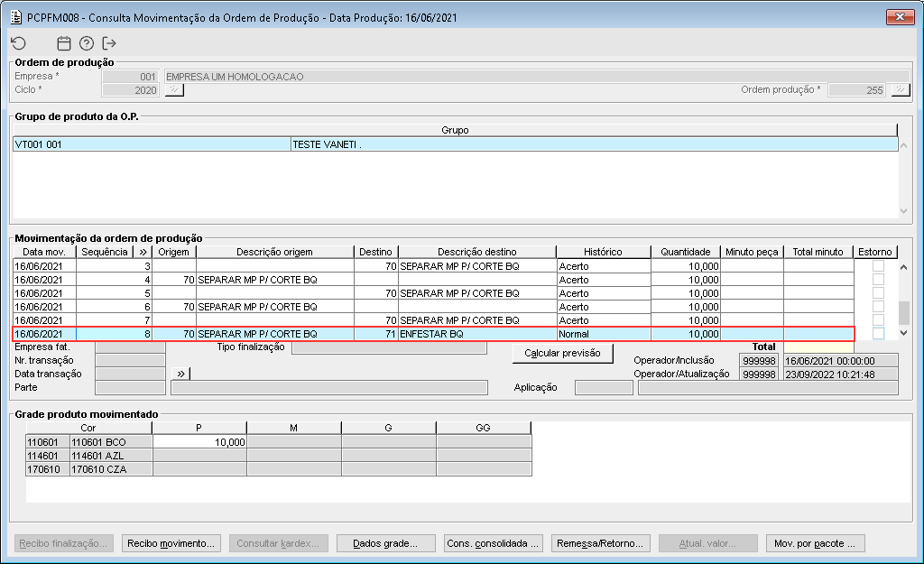Click the Tipo finalização field

coord(390,347)
